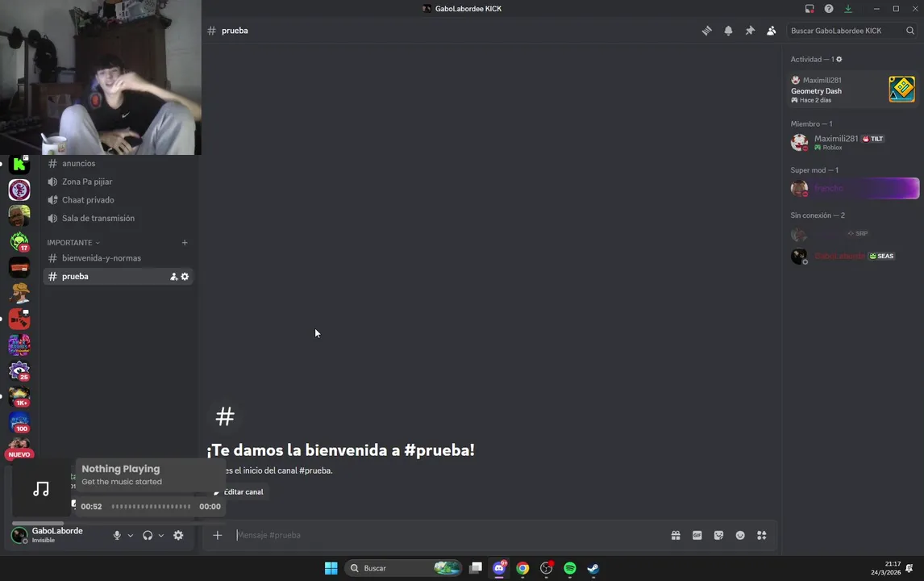Open Steam from taskbar

[x=593, y=568]
